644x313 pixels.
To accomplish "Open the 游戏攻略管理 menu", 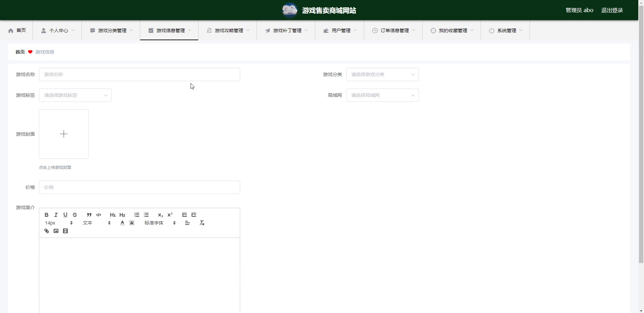I will click(x=228, y=30).
